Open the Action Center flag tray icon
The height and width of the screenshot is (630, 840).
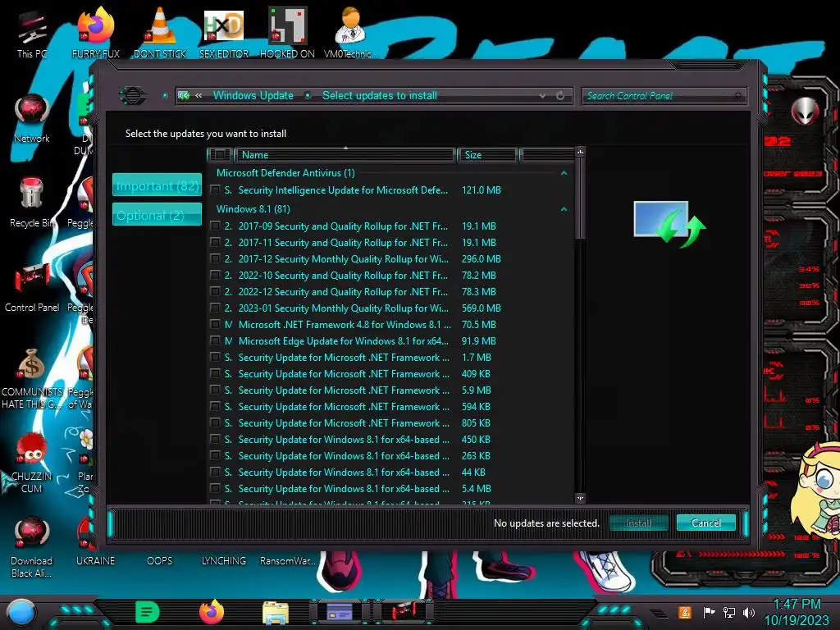coord(709,612)
